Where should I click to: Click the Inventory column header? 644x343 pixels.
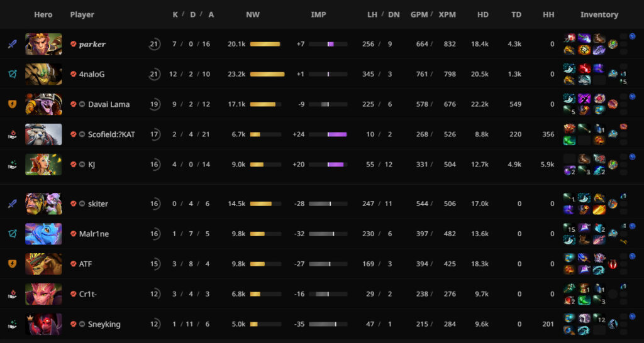pyautogui.click(x=599, y=14)
